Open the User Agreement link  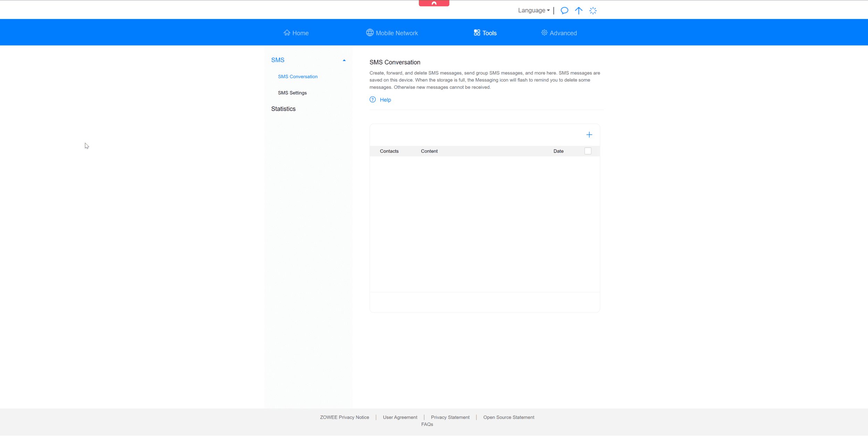400,418
